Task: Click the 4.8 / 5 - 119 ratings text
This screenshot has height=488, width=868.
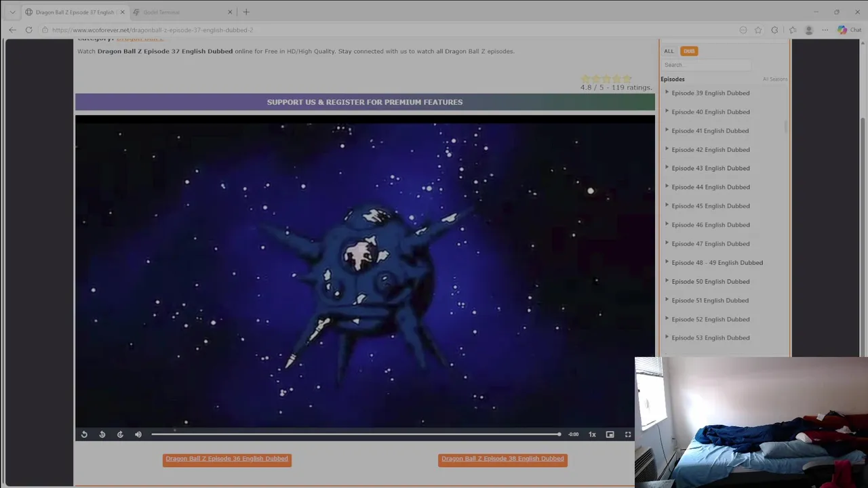Action: [616, 87]
